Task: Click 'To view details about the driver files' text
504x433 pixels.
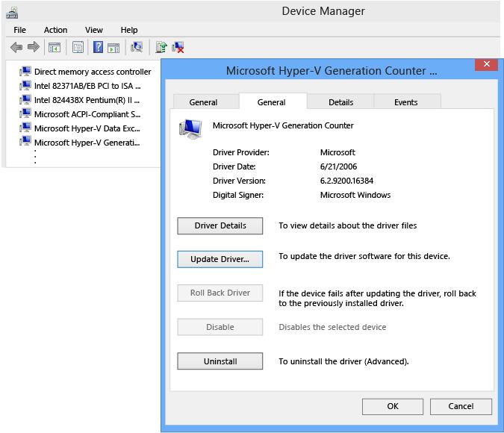Action: (347, 225)
